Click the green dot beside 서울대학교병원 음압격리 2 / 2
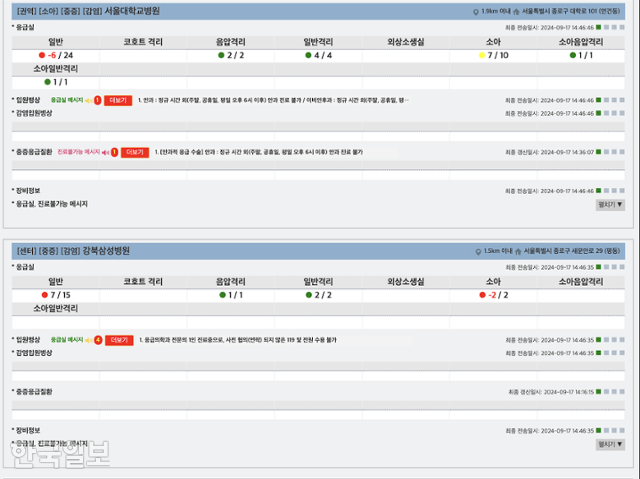 click(x=221, y=55)
